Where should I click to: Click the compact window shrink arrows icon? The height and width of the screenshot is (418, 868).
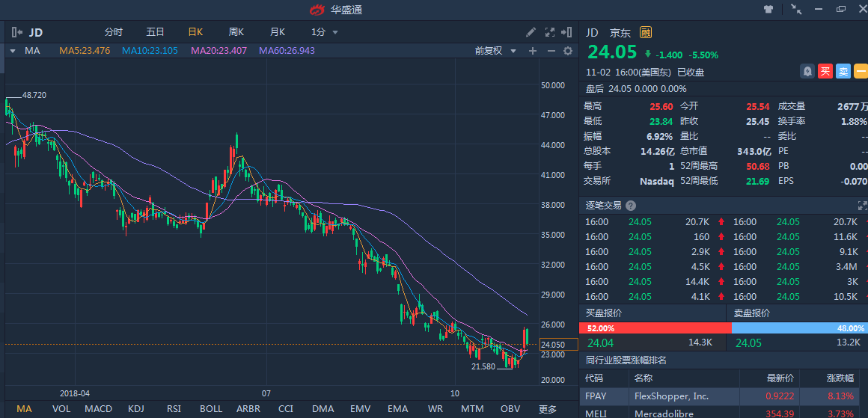click(797, 9)
